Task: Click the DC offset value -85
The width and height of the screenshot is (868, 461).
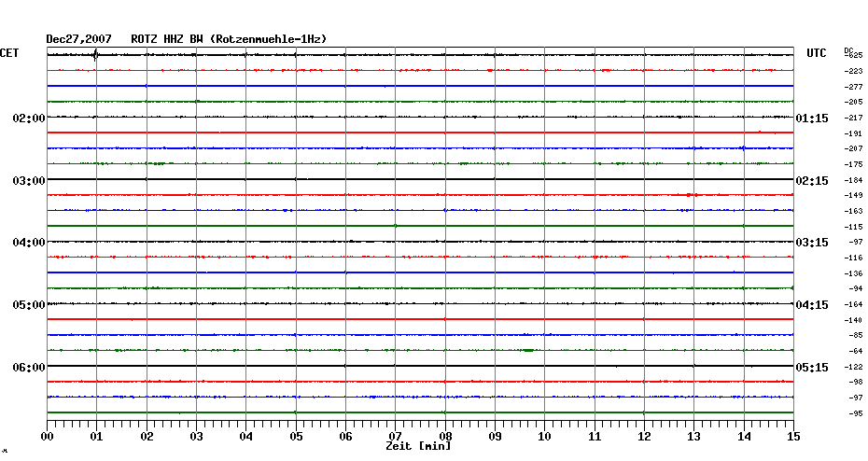Action: (855, 335)
